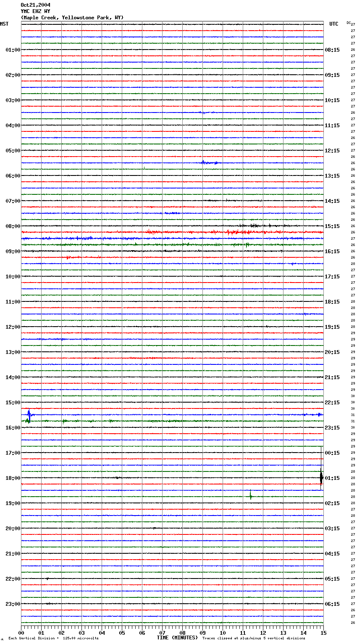The image size is (357, 644).
Task: Click the UTC time label '20:15'
Action: click(332, 352)
